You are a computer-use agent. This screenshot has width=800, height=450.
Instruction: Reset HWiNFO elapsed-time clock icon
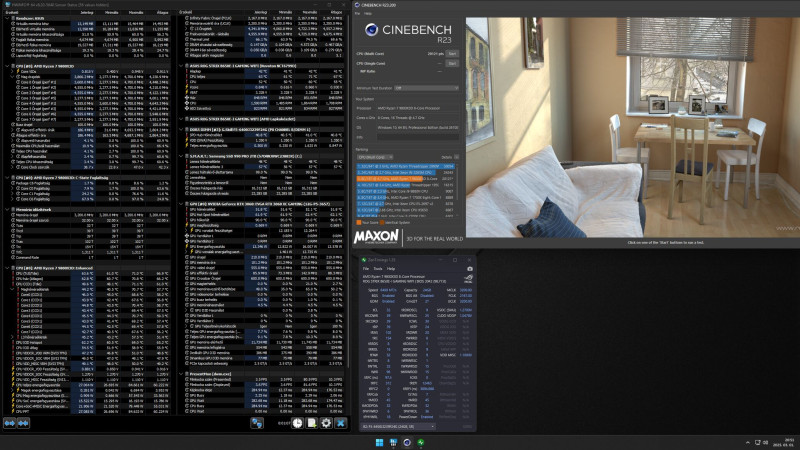coord(297,423)
